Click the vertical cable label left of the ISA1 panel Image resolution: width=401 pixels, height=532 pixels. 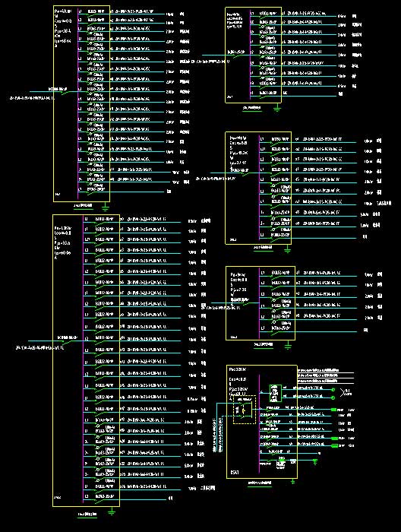(218, 435)
